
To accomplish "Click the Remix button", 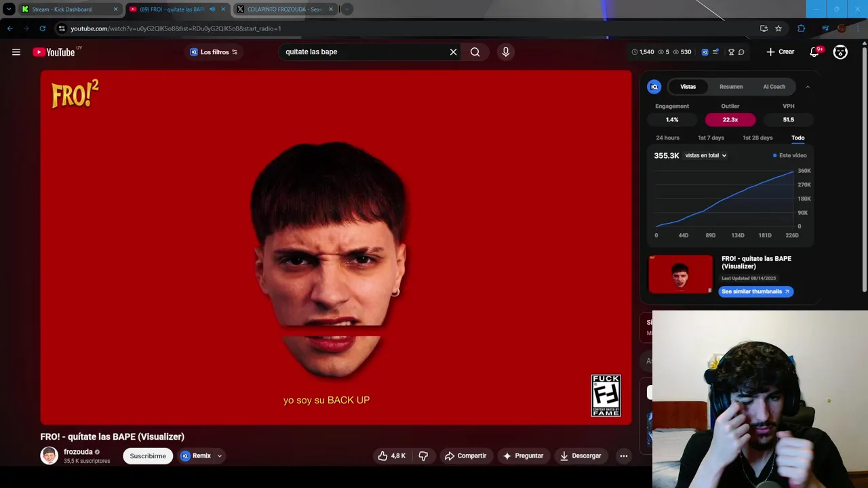I will (197, 456).
